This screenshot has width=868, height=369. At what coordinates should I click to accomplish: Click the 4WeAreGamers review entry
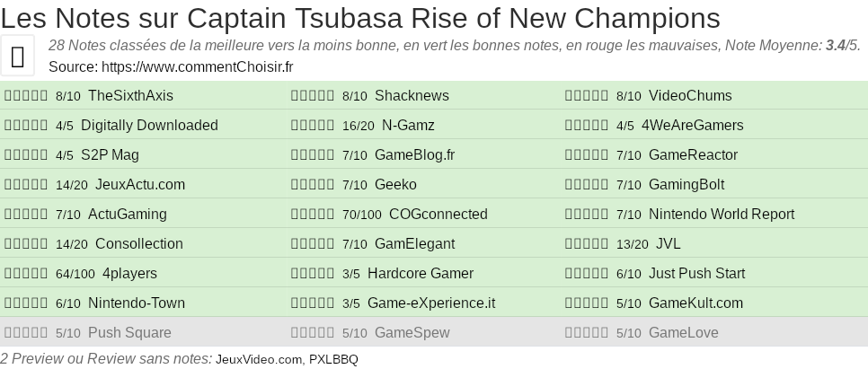coord(693,126)
